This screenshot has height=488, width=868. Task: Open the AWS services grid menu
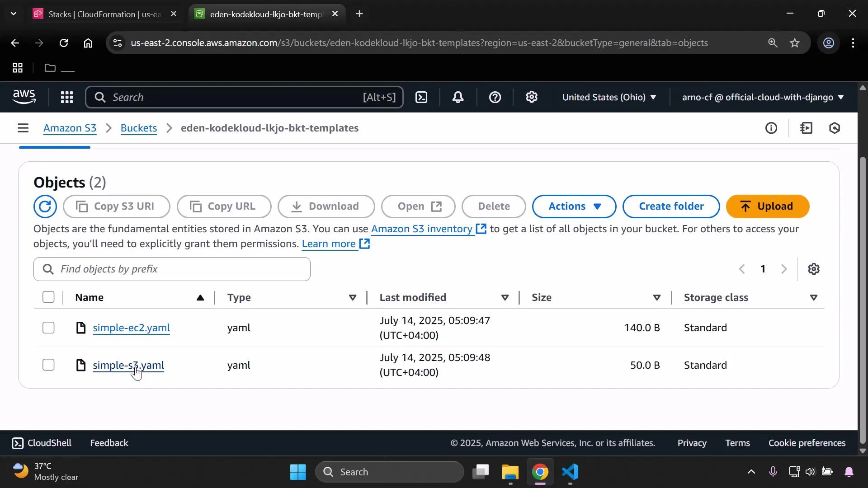point(66,97)
